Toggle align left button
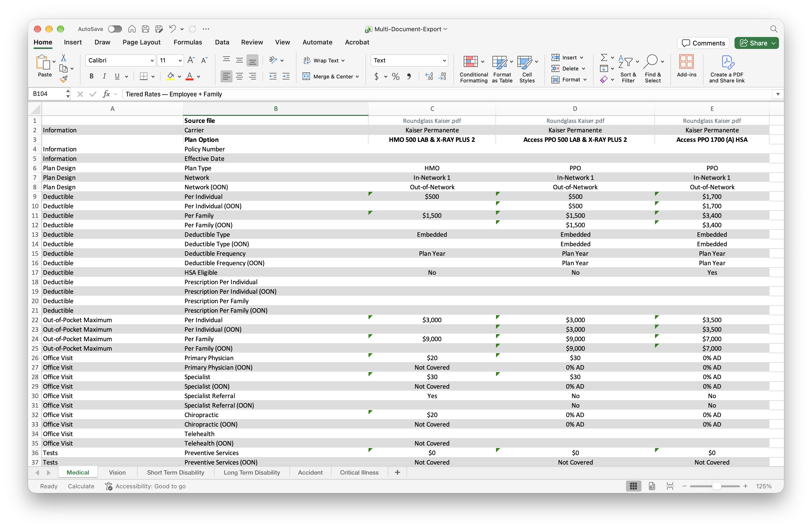The image size is (812, 530). 226,76
